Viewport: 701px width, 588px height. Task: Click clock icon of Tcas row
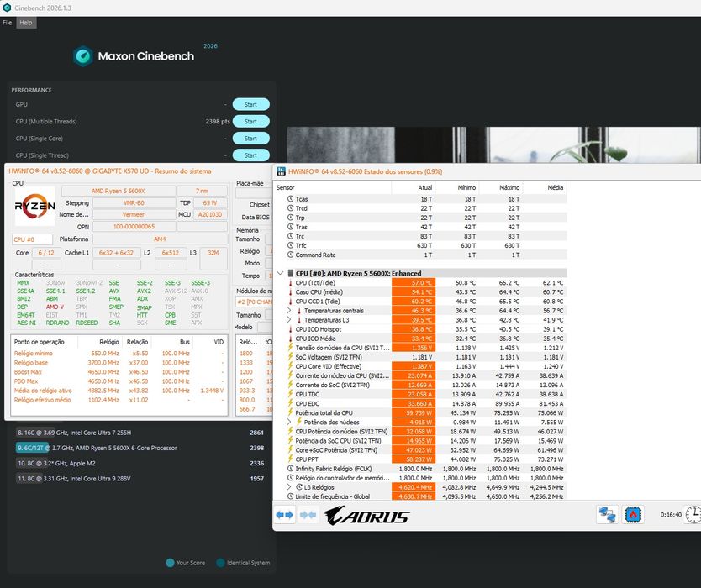290,199
